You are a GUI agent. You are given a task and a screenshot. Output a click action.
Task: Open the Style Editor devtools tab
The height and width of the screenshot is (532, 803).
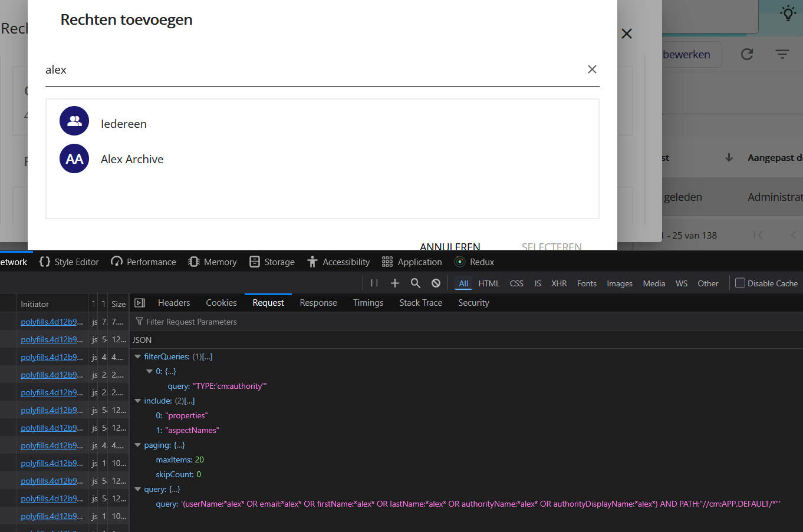69,262
